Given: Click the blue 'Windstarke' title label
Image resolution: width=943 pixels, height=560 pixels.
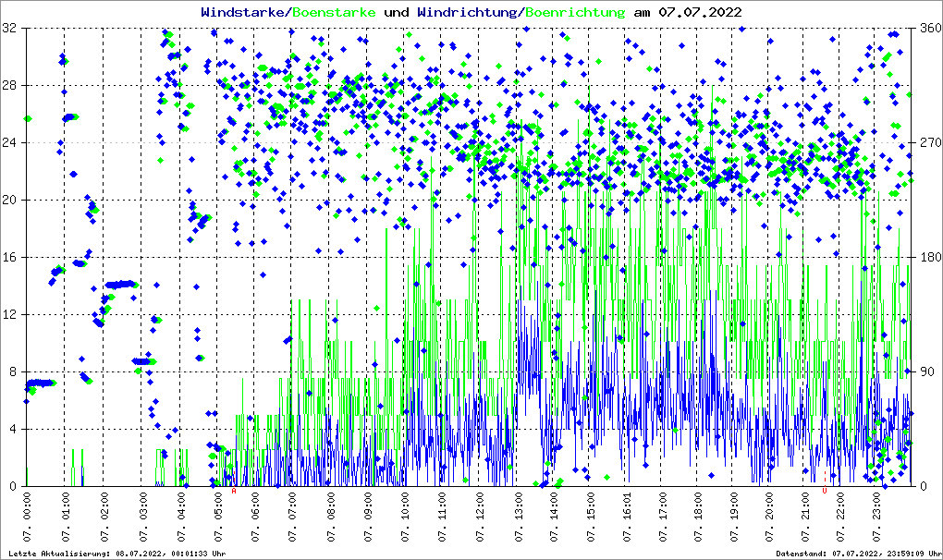Looking at the screenshot, I should [x=244, y=13].
